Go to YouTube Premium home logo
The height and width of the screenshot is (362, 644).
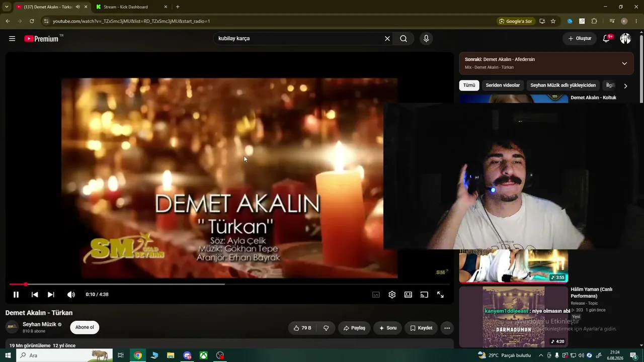click(42, 39)
